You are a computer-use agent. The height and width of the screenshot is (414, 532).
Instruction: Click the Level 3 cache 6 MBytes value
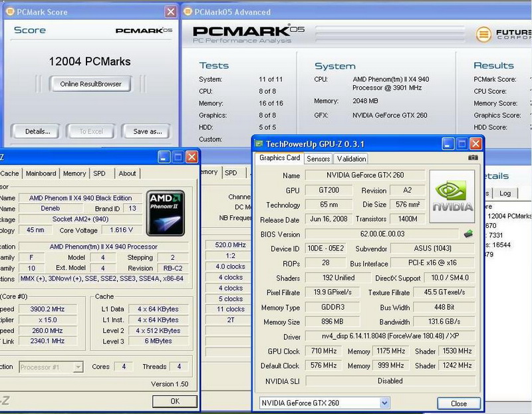158,341
